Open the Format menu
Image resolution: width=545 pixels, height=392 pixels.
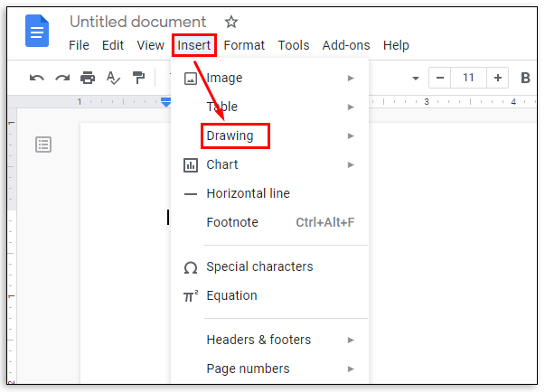pyautogui.click(x=244, y=45)
